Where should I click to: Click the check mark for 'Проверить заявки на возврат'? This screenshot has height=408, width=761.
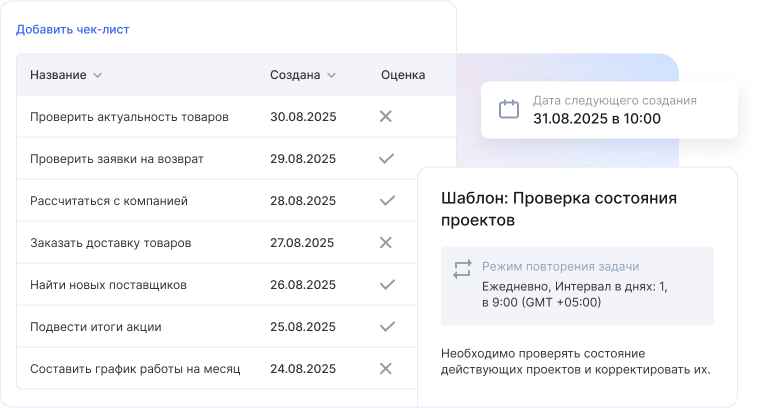[386, 159]
